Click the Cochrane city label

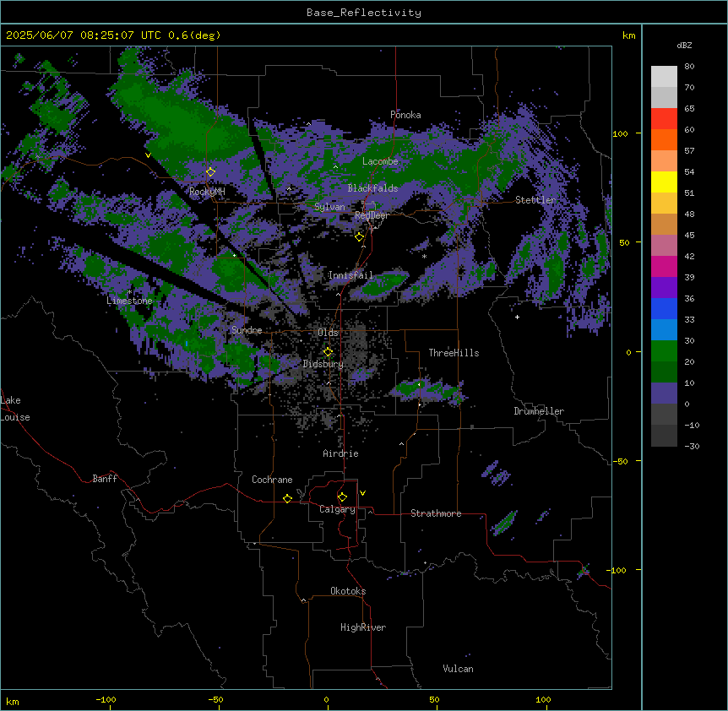[272, 480]
